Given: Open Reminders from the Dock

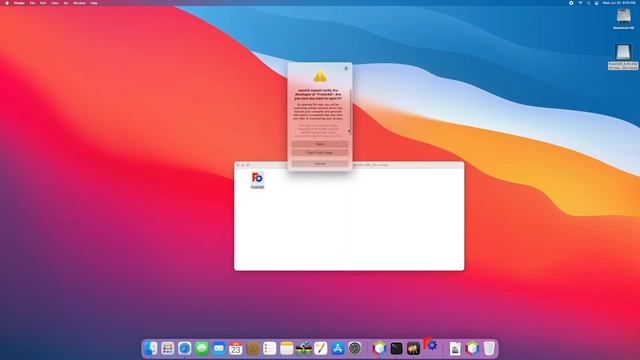Looking at the screenshot, I should click(x=270, y=348).
